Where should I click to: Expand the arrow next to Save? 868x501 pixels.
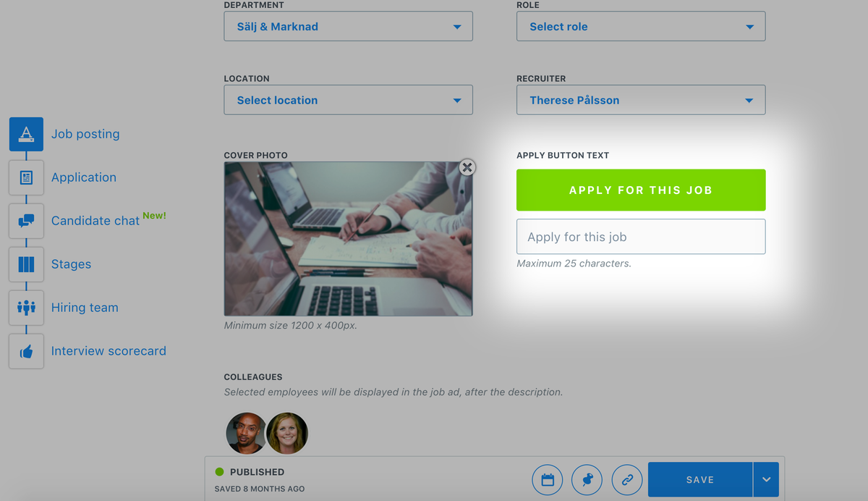point(766,479)
